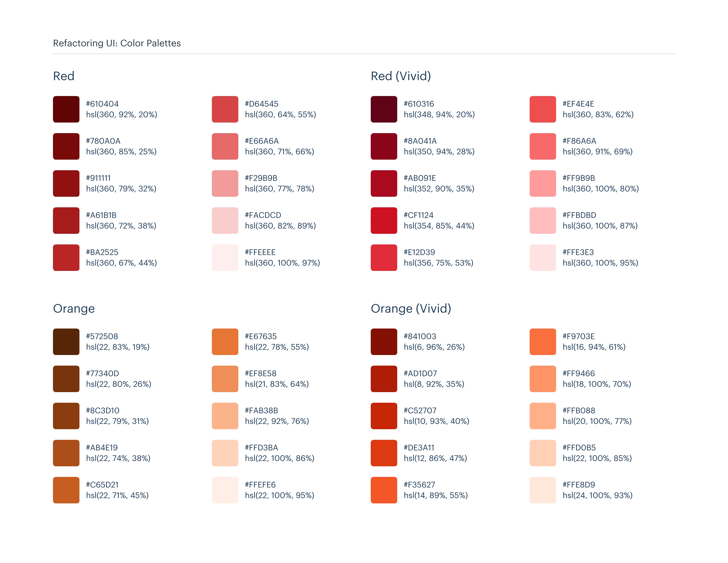Click the #BA2525 hex code label
Screen dimensions: 728x563
(x=102, y=252)
